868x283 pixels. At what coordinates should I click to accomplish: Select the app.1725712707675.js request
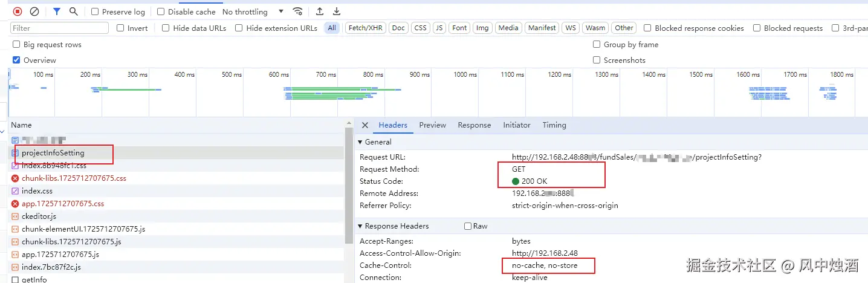pyautogui.click(x=177, y=255)
